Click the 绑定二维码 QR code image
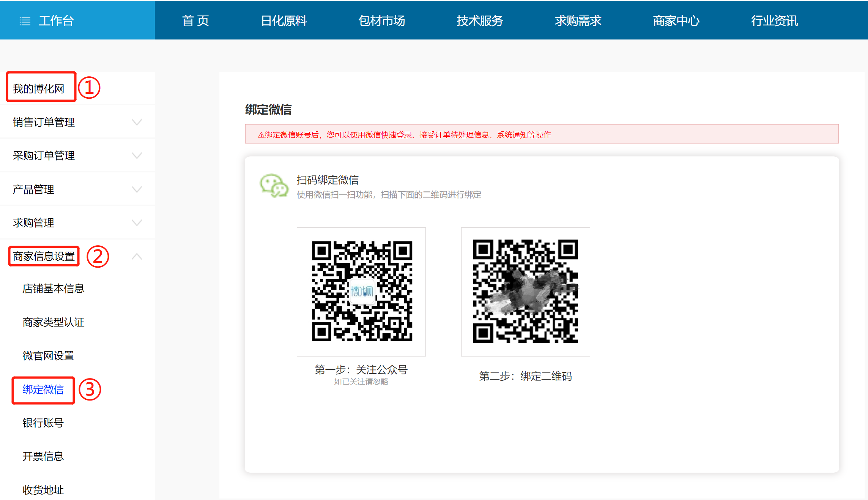Screen dimensions: 868x500 point(525,291)
